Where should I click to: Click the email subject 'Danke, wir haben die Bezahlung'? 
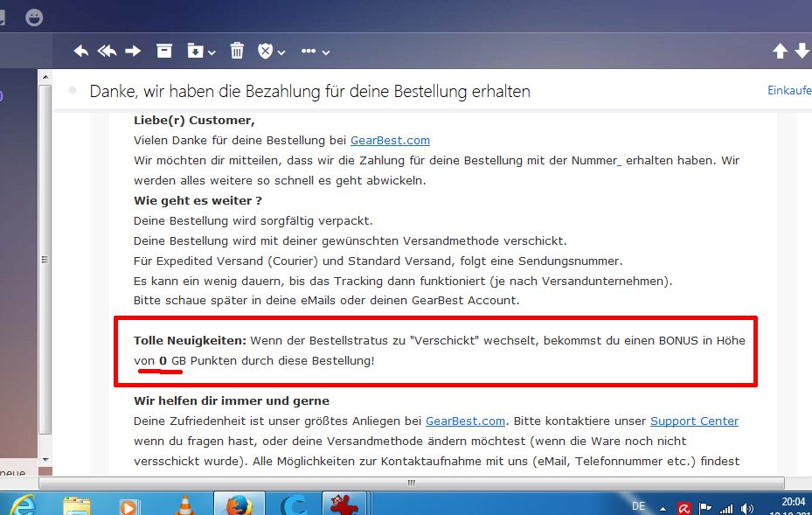309,92
